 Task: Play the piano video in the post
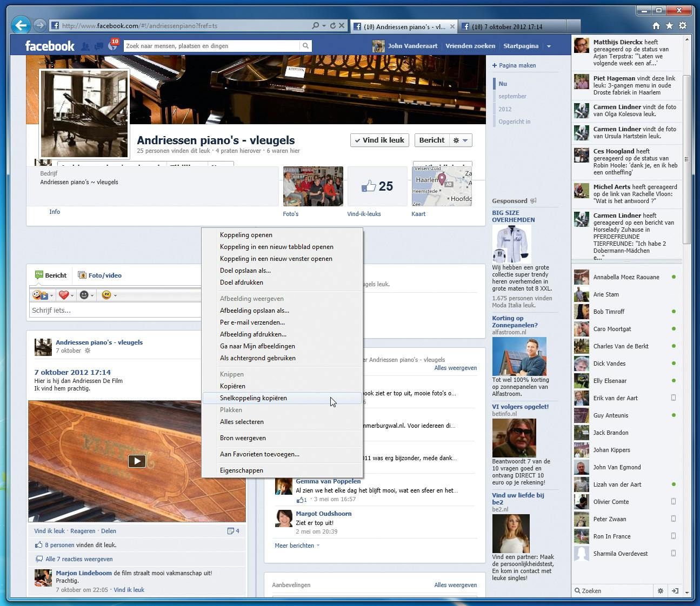pos(137,461)
